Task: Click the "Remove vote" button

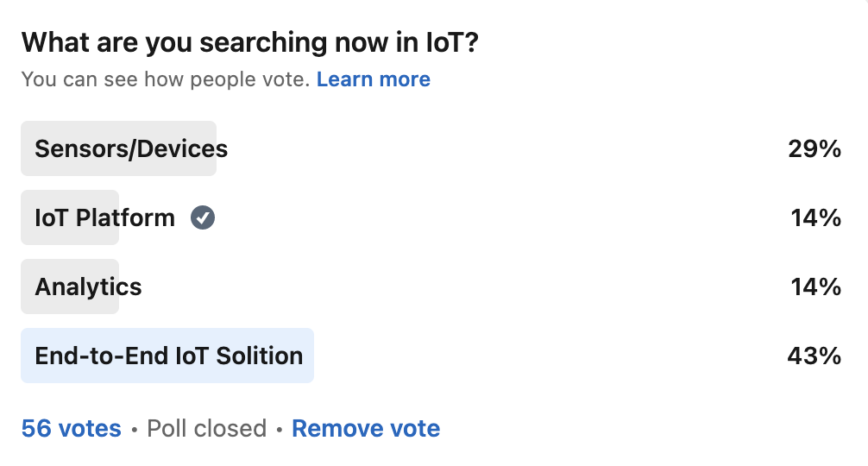Action: [x=366, y=428]
